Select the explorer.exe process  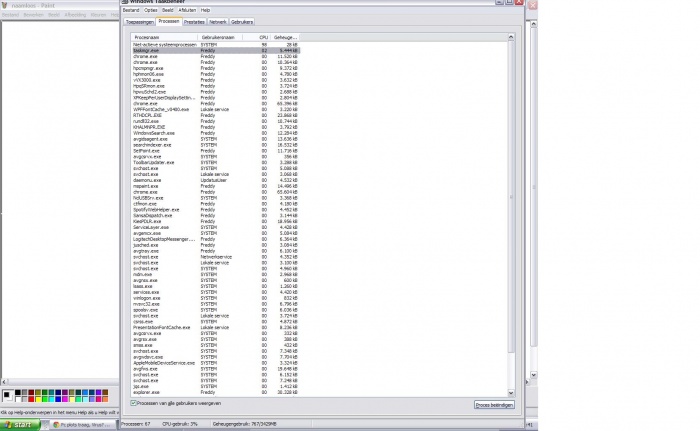tap(216, 392)
